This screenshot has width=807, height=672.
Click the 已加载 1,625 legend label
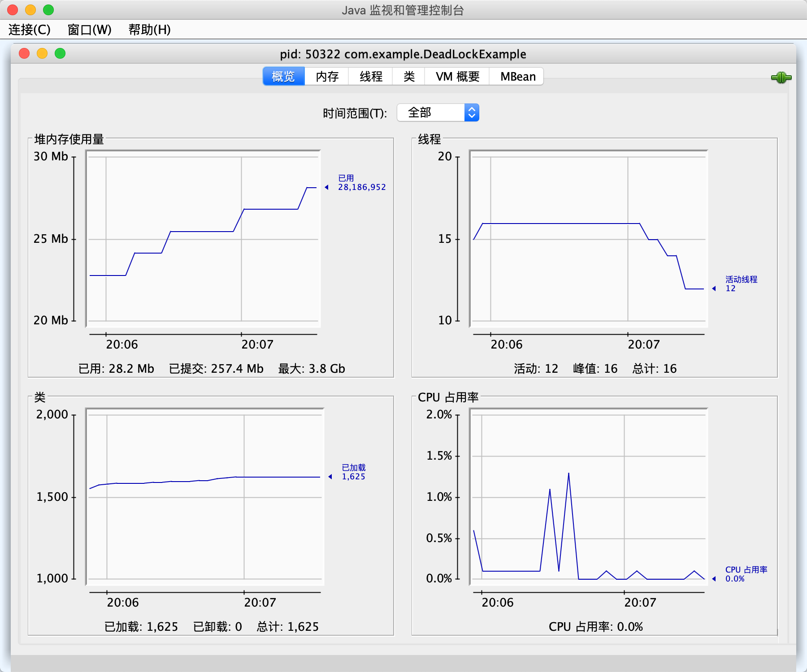[353, 472]
